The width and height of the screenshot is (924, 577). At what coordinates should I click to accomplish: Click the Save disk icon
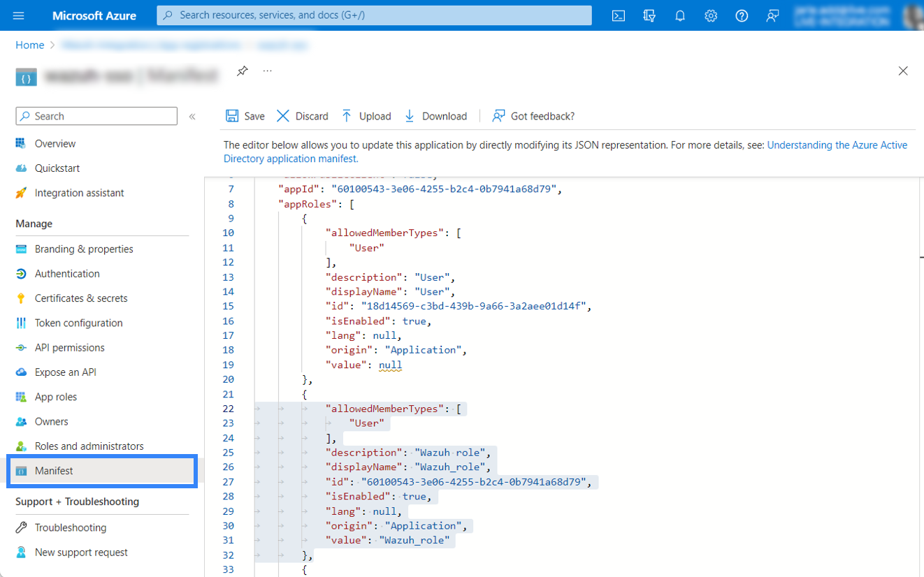232,116
